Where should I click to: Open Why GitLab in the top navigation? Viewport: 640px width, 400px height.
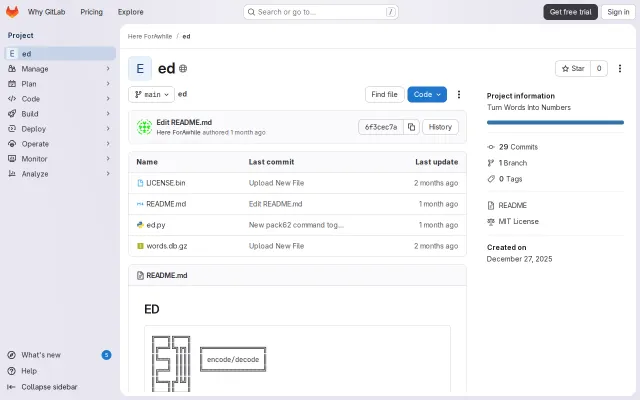coord(47,12)
